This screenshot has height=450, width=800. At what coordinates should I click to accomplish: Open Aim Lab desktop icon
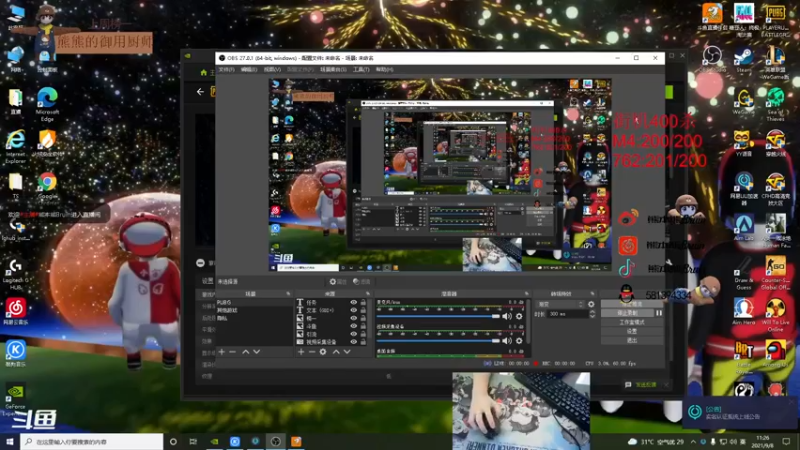pyautogui.click(x=743, y=228)
